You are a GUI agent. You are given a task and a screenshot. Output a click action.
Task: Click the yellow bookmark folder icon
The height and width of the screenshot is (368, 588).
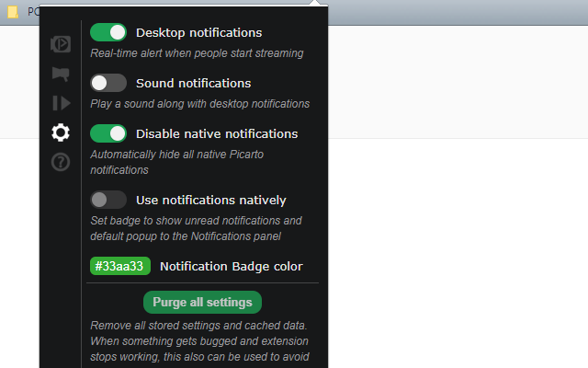pos(13,12)
